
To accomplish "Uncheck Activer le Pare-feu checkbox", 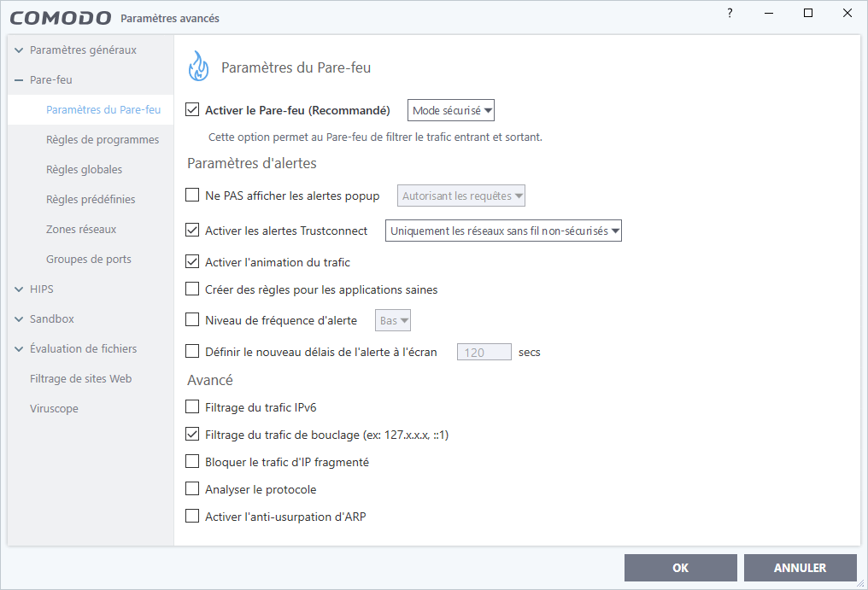I will (x=192, y=109).
